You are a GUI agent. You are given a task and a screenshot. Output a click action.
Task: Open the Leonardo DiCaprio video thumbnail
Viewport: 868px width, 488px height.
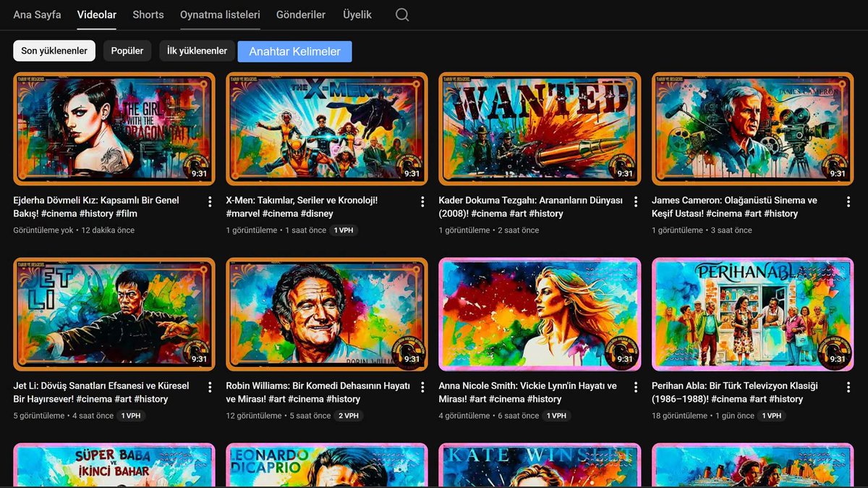click(x=327, y=466)
